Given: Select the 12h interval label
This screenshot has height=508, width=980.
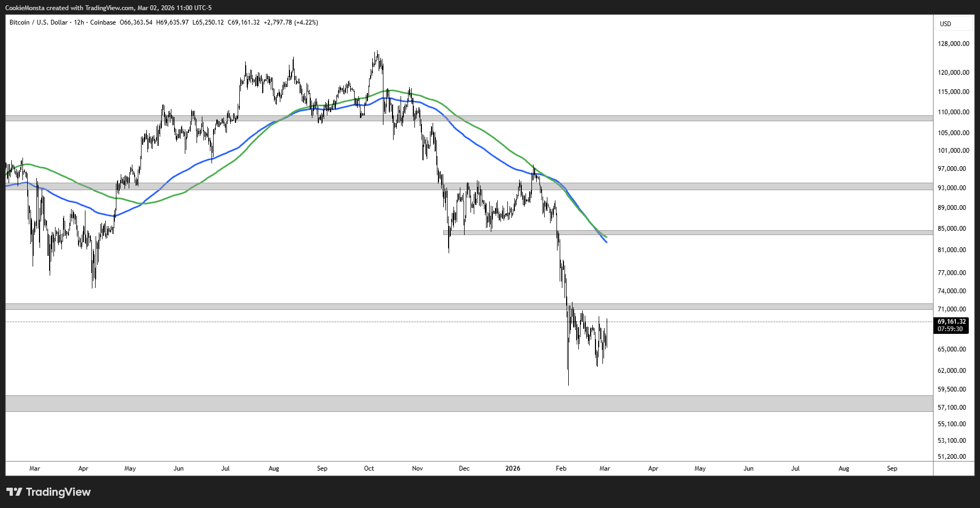Looking at the screenshot, I should coord(79,22).
